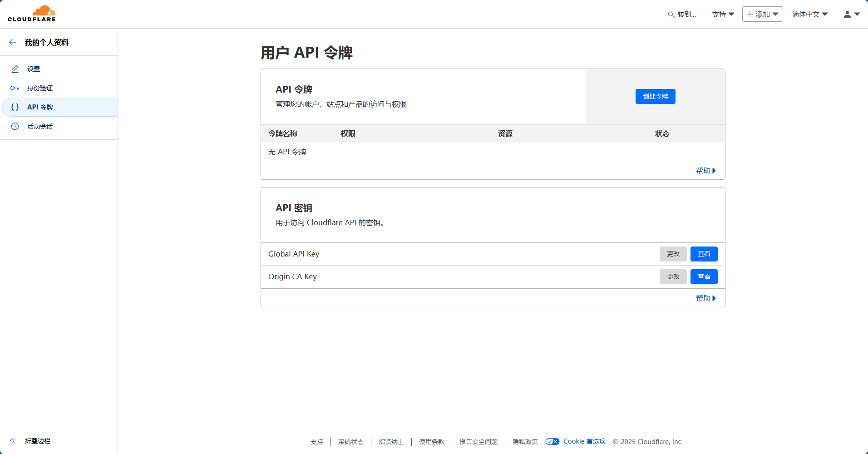The width and height of the screenshot is (868, 454).
Task: Open the 添加 dropdown button
Action: point(763,14)
